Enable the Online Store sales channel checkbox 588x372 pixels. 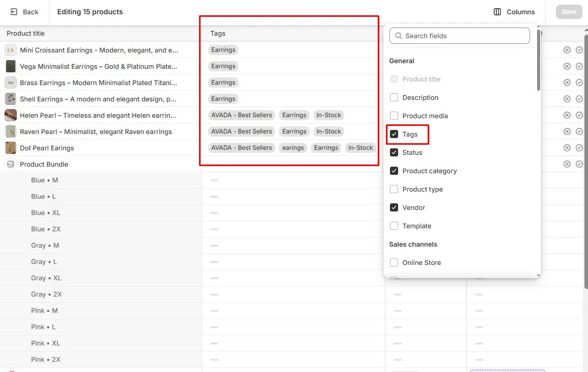[394, 262]
